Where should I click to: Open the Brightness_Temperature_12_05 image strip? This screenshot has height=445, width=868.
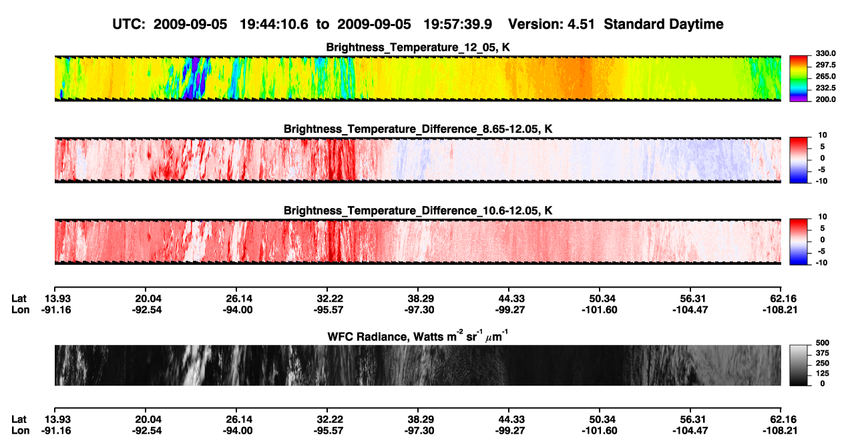pos(417,78)
